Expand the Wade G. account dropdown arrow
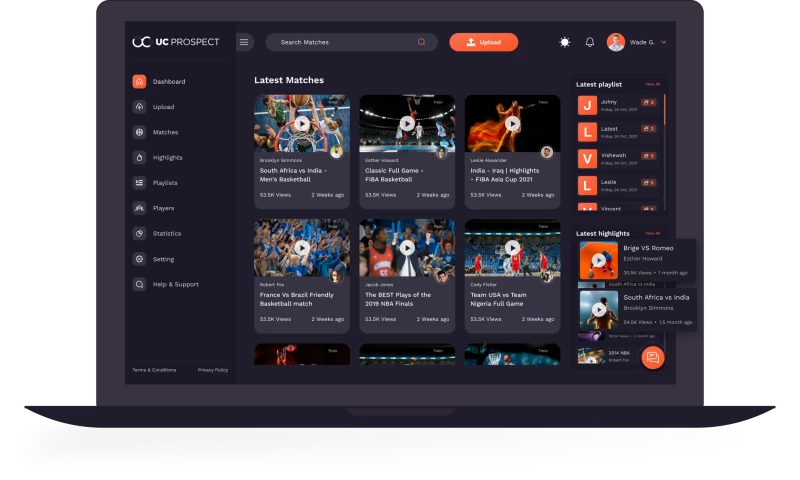The image size is (800, 480). [664, 42]
